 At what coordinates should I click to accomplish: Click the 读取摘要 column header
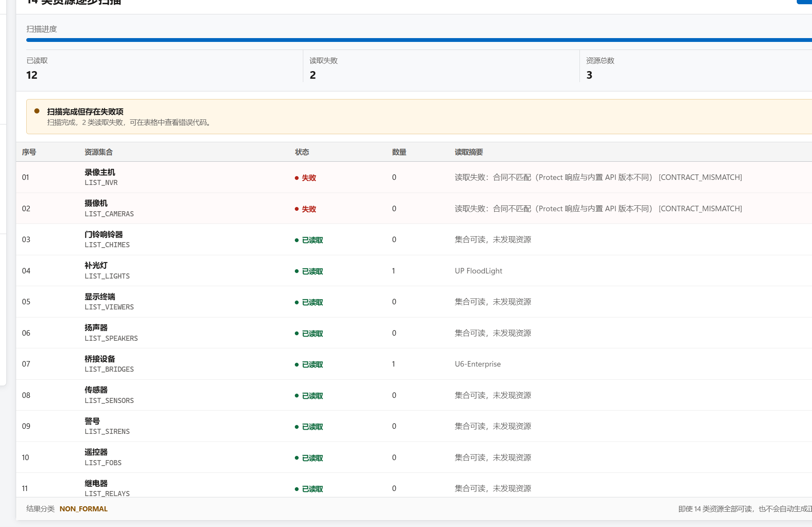[x=469, y=152]
